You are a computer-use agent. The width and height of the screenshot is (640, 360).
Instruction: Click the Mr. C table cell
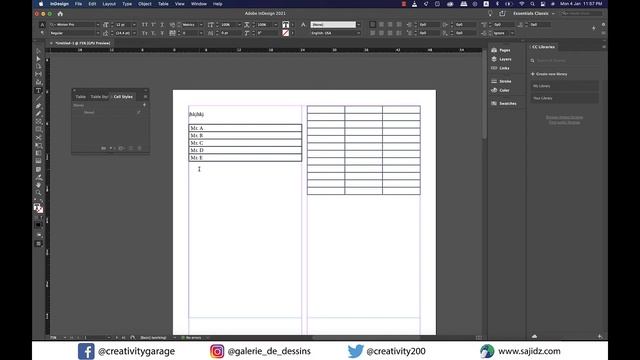point(245,143)
